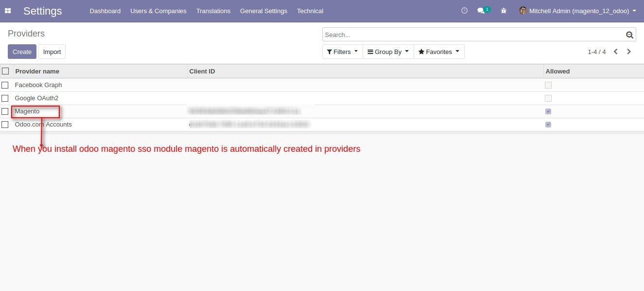Toggle Allowed checkbox for Magento
The image size is (644, 291).
(548, 111)
